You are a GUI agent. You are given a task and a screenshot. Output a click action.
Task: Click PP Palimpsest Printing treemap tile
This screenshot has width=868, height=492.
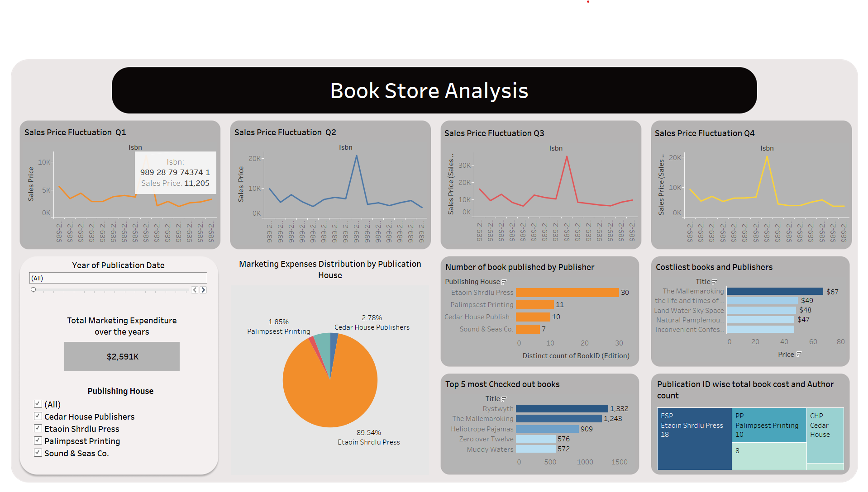coord(769,425)
